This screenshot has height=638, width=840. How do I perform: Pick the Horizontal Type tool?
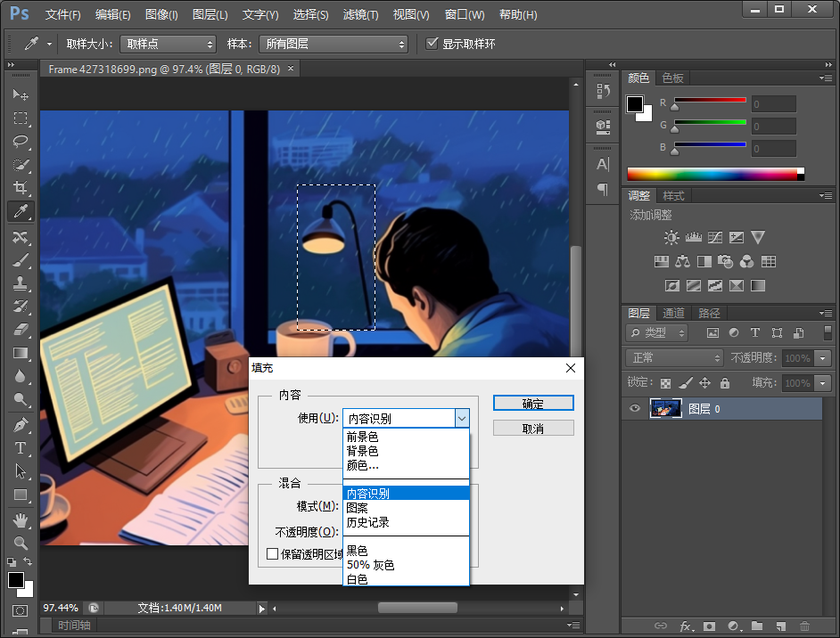tap(20, 448)
